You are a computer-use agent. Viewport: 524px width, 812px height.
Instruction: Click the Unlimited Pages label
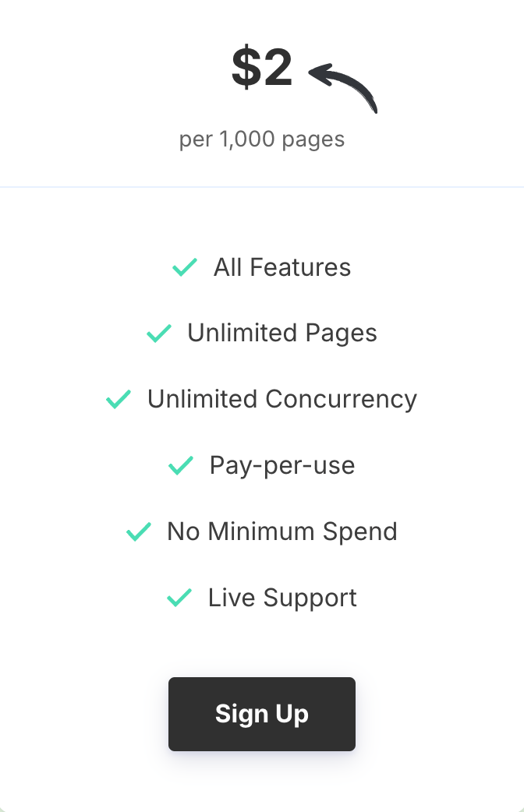282,333
